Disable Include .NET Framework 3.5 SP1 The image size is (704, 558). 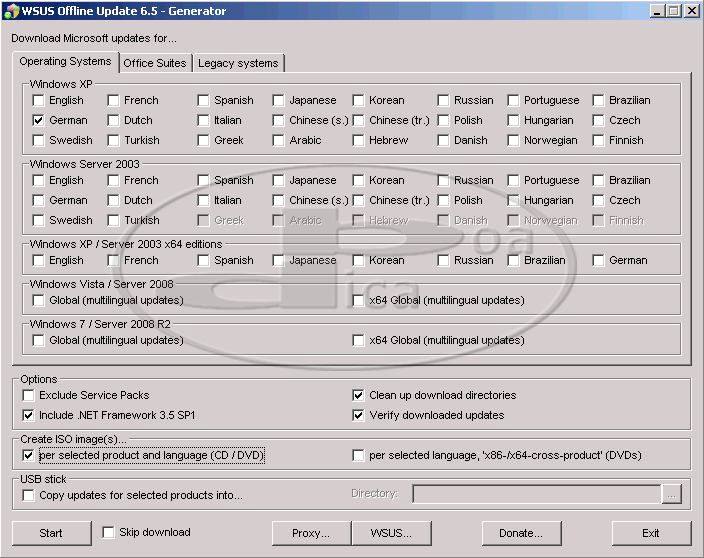point(28,415)
